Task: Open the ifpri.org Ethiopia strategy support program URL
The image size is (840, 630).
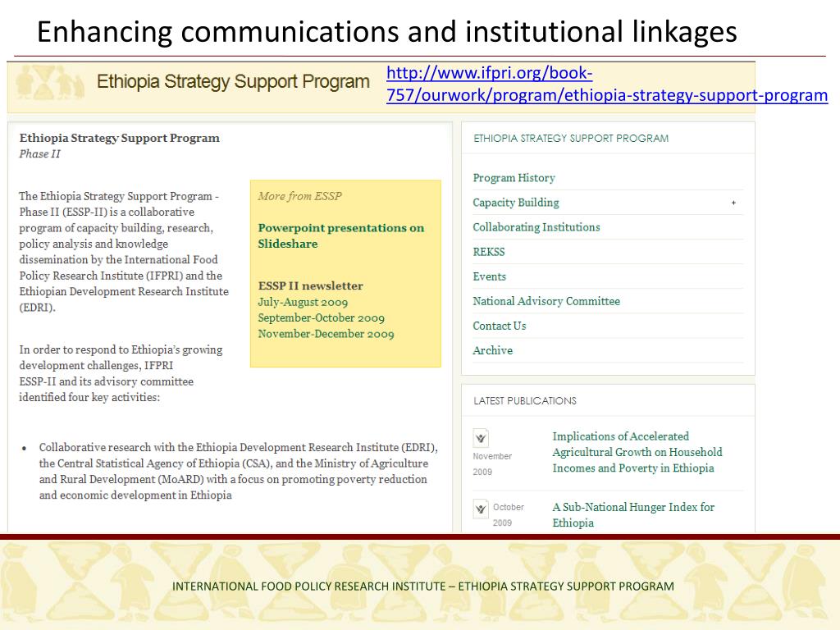Action: tap(606, 84)
